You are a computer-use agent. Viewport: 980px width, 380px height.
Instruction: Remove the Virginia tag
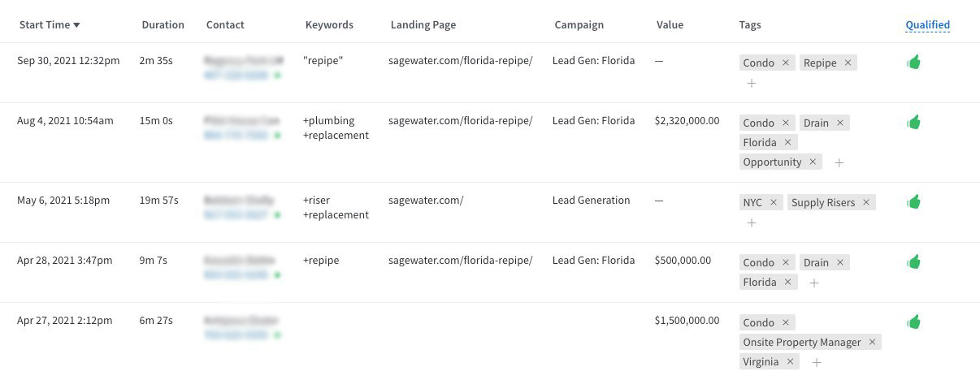pyautogui.click(x=790, y=361)
